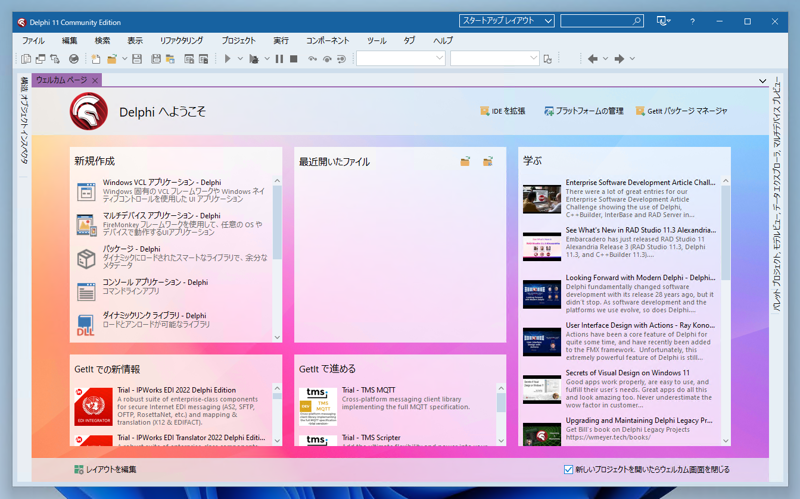Open the コンポーネント menu
This screenshot has height=499, width=800.
pyautogui.click(x=328, y=41)
